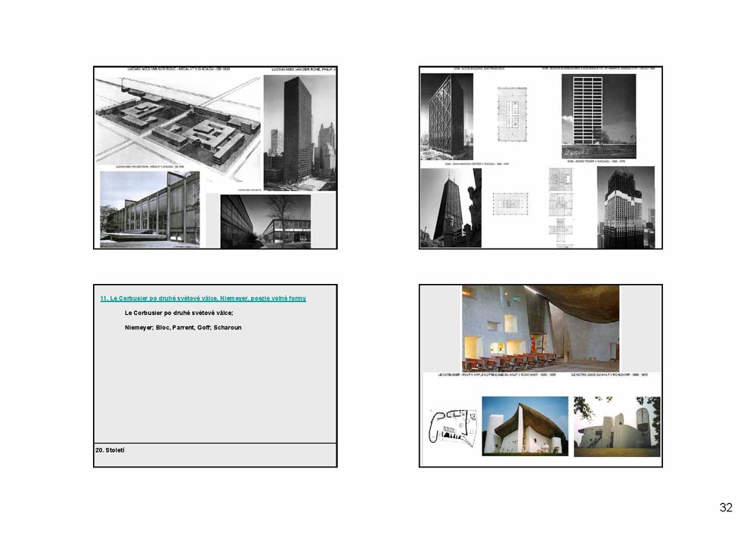Open the '11. Le Corbusier po druhé světové válce' heading link
This screenshot has width=756, height=534.
[203, 298]
